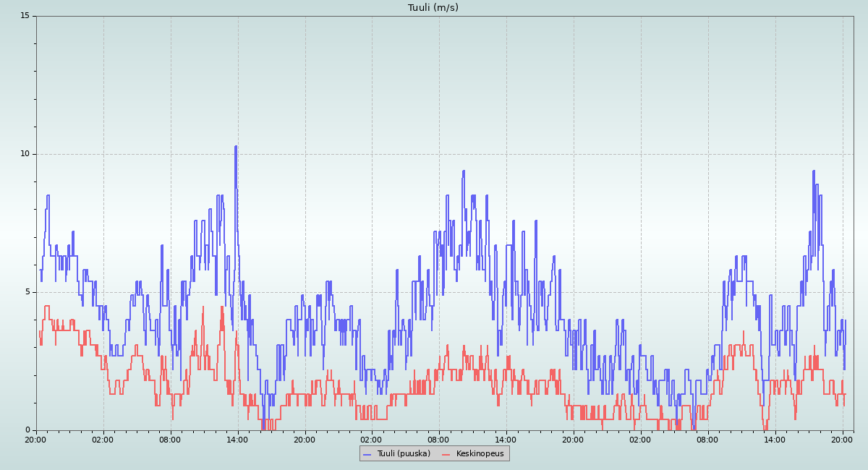The image size is (868, 470).
Task: Click the rightmost 08:00 time label
Action: [x=708, y=439]
